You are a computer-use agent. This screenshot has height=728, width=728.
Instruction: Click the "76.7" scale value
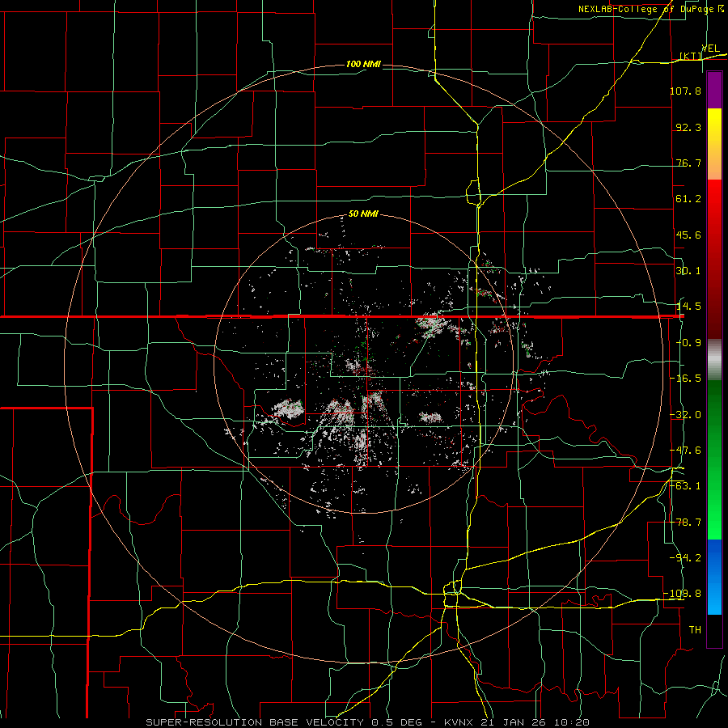[x=688, y=163]
